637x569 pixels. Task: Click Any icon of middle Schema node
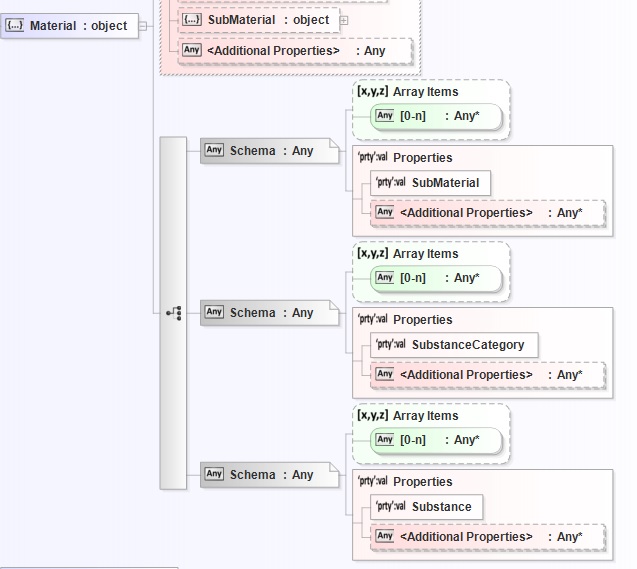214,313
